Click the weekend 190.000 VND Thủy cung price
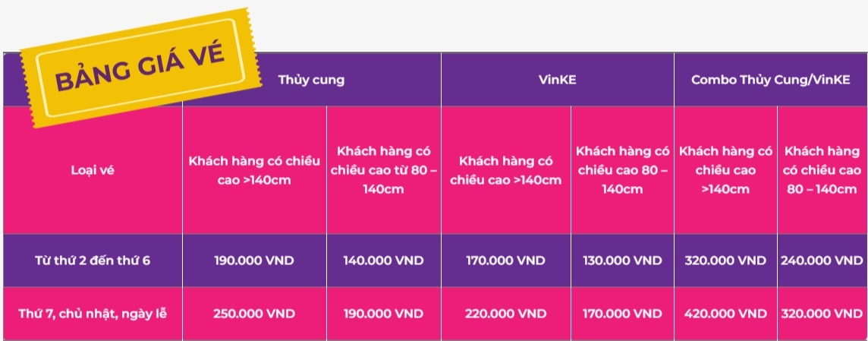 383,314
